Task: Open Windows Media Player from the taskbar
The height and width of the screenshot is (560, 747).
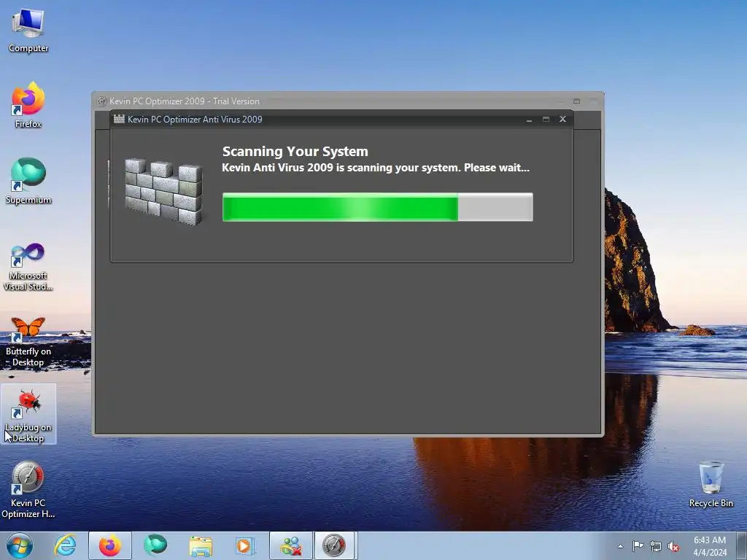Action: pos(246,545)
